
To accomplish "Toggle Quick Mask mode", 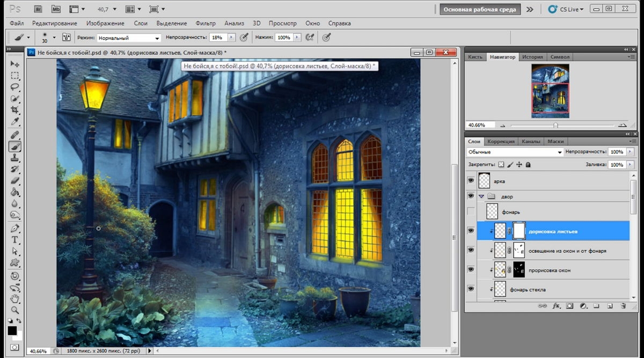I will click(14, 347).
